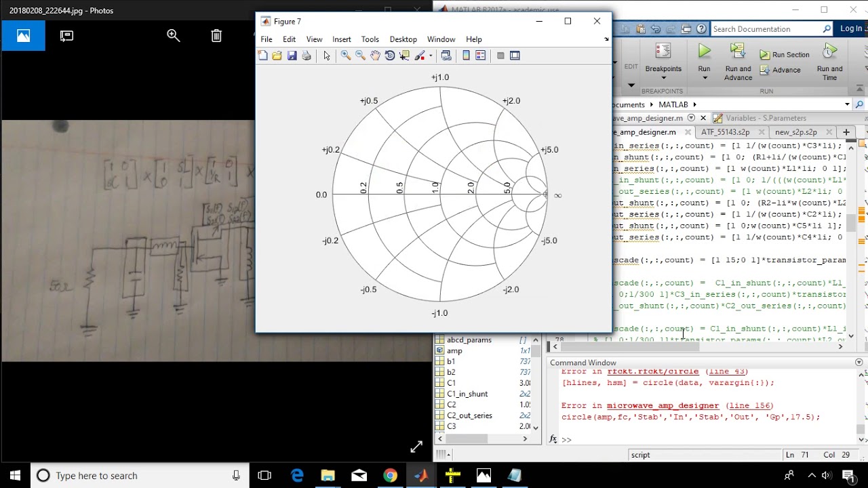Viewport: 868px width, 488px height.
Task: Click Undo in MATLAB quick access toolbar
Action: [655, 29]
